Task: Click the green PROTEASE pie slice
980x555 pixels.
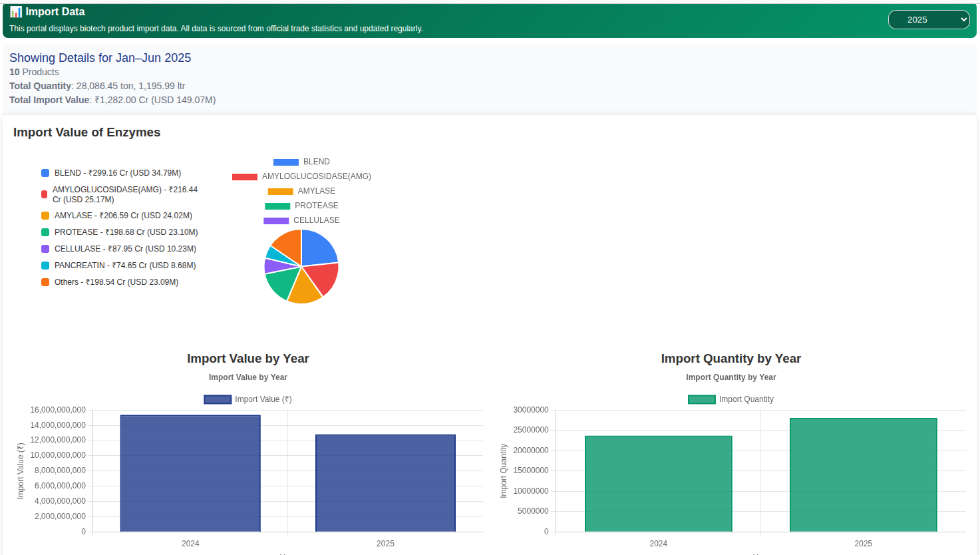Action: 281,283
